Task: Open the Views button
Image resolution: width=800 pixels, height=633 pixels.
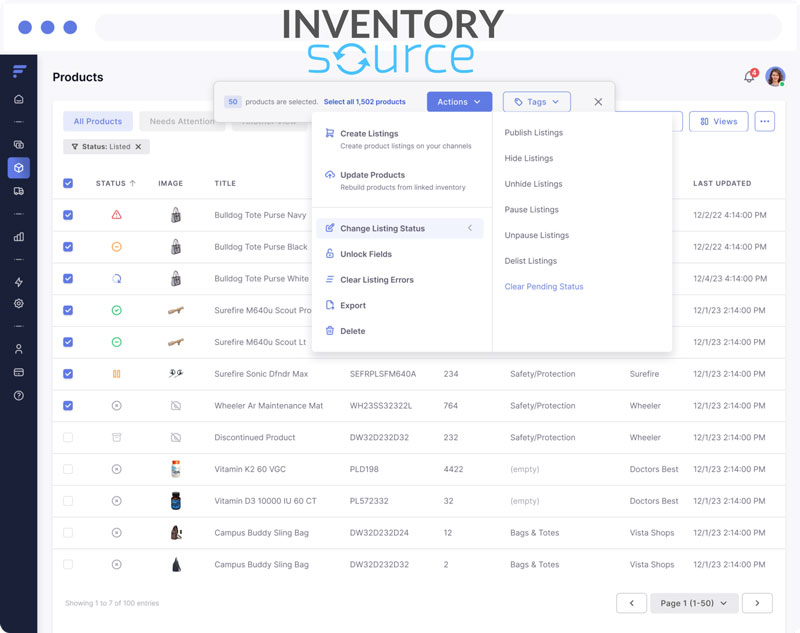Action: point(718,121)
